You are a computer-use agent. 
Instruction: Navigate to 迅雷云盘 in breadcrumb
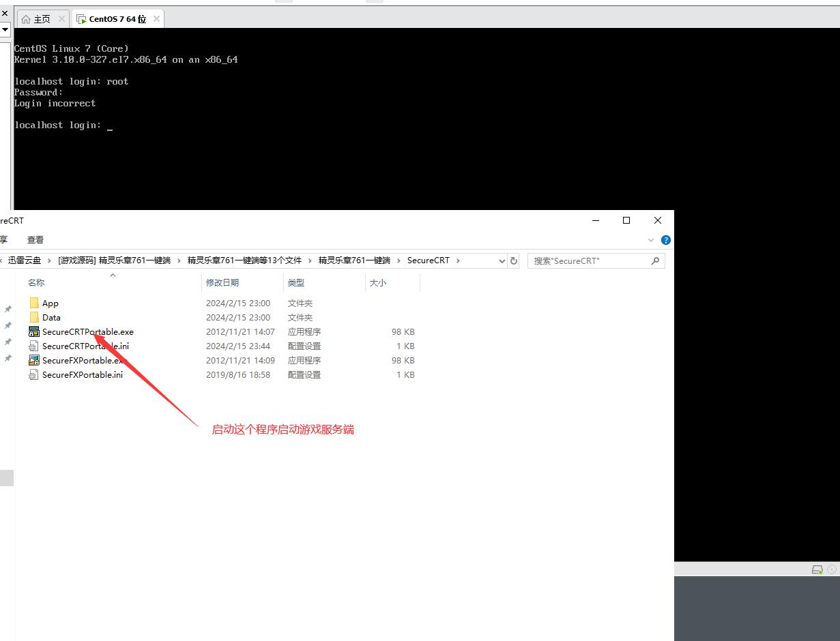tap(25, 260)
